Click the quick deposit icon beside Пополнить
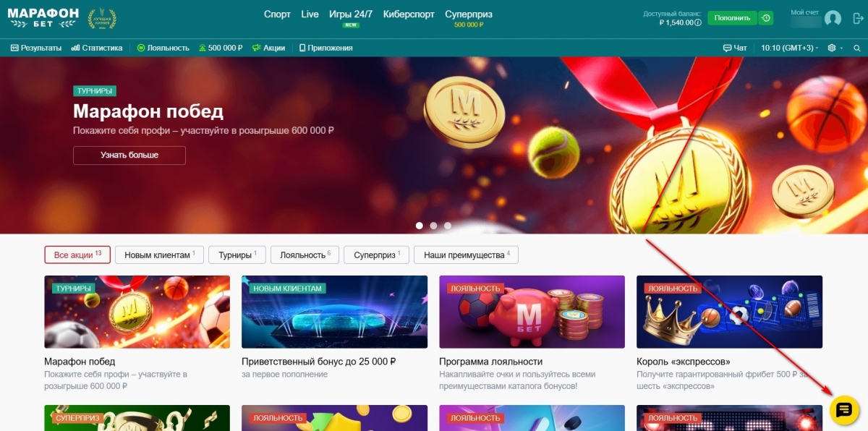The height and width of the screenshot is (431, 868). tap(765, 18)
